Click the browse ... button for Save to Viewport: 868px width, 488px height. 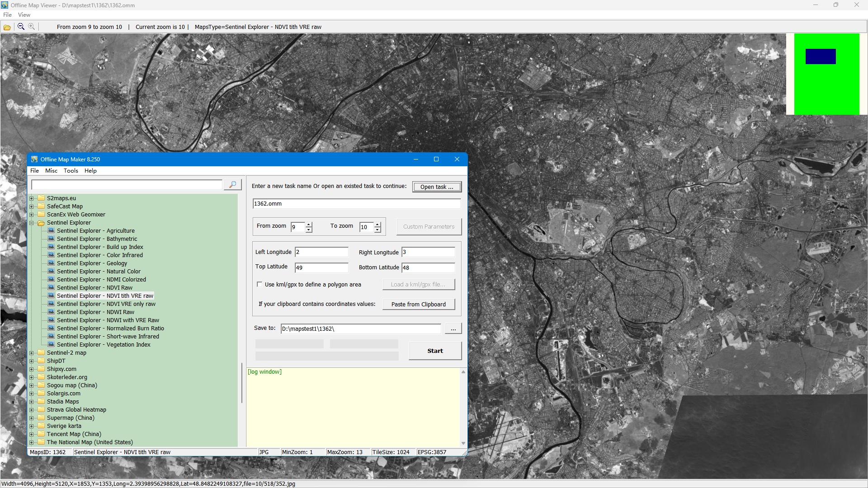pyautogui.click(x=453, y=328)
